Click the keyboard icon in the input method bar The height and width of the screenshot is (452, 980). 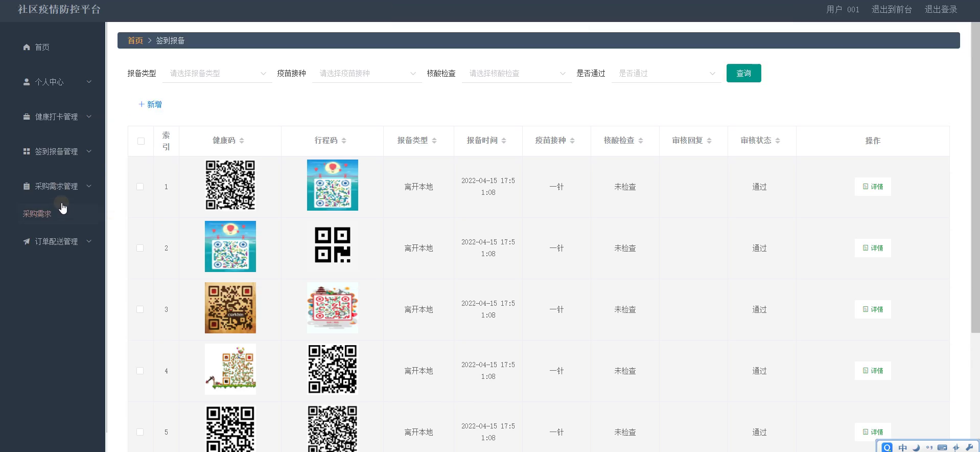point(942,447)
